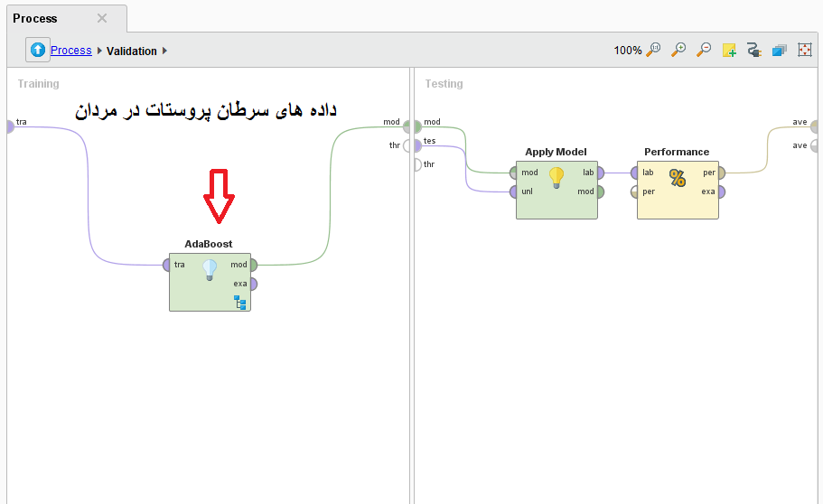Select the Apply Model operator

click(556, 189)
